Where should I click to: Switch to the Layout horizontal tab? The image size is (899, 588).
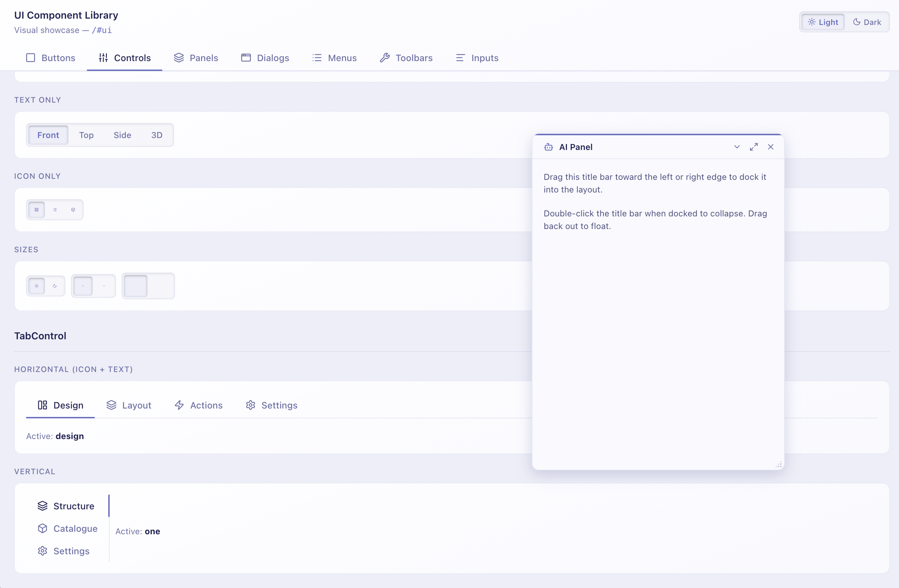129,405
